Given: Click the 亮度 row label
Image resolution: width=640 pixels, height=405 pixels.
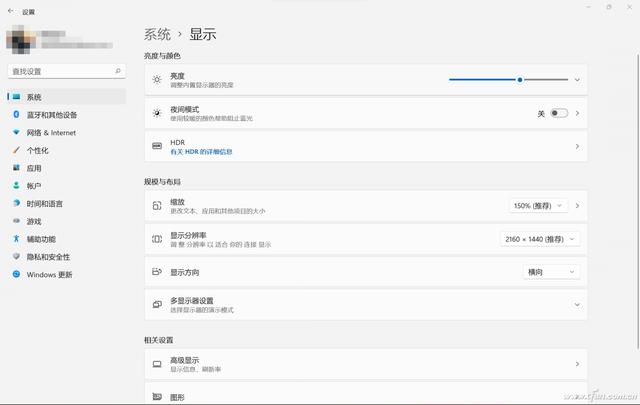Looking at the screenshot, I should (178, 76).
